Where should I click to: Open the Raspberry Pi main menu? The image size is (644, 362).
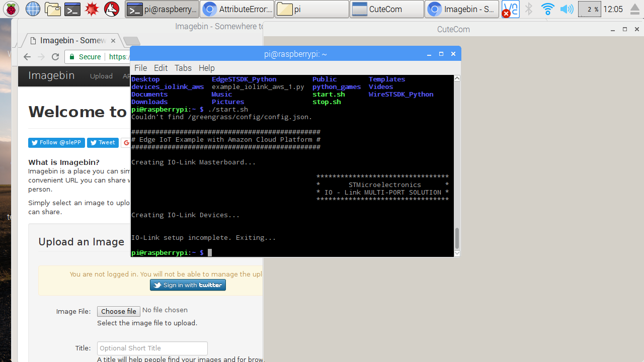12,9
